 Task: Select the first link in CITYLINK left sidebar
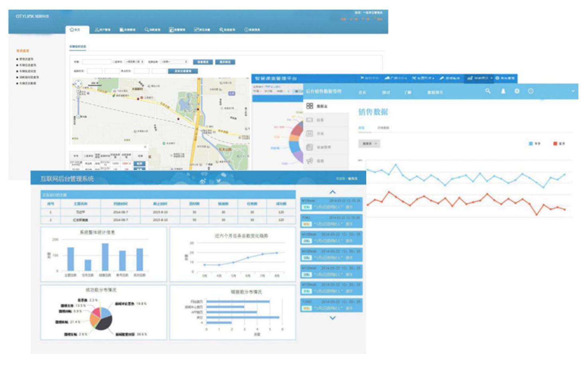[26, 59]
